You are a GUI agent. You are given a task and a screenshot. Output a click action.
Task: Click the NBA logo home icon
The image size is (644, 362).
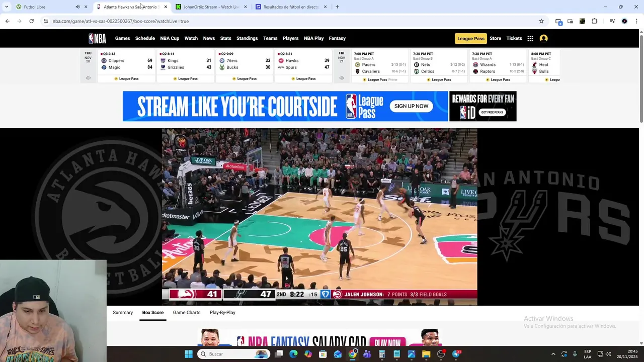click(97, 38)
